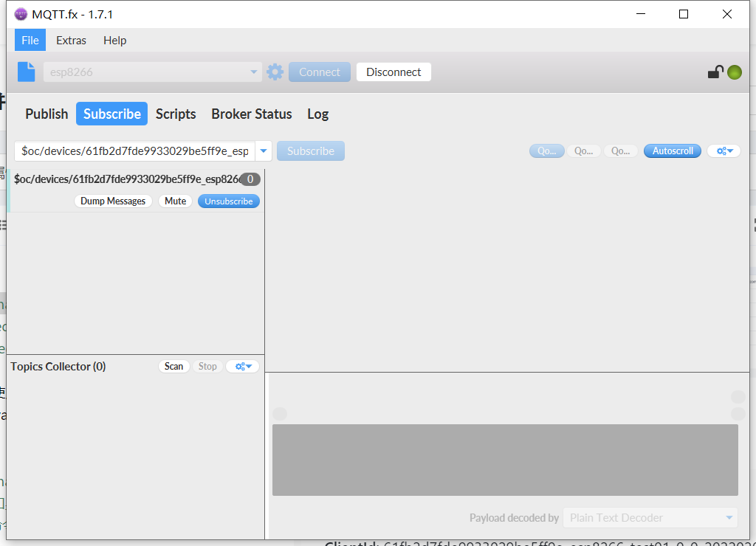Click the MQTT.fx app logo icon
The height and width of the screenshot is (546, 756).
21,14
